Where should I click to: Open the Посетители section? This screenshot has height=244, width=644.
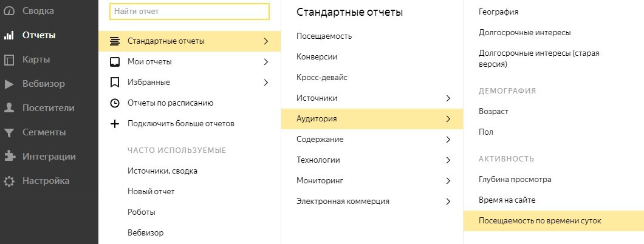(x=49, y=108)
